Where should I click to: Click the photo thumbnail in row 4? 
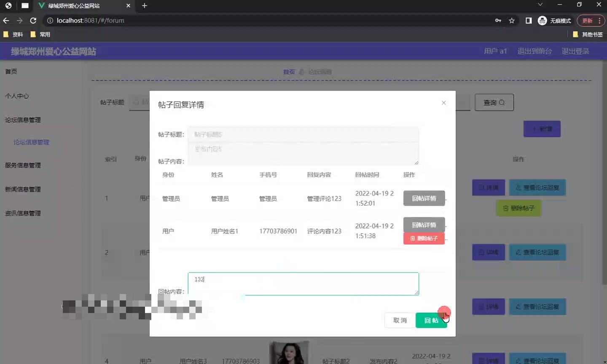point(289,353)
